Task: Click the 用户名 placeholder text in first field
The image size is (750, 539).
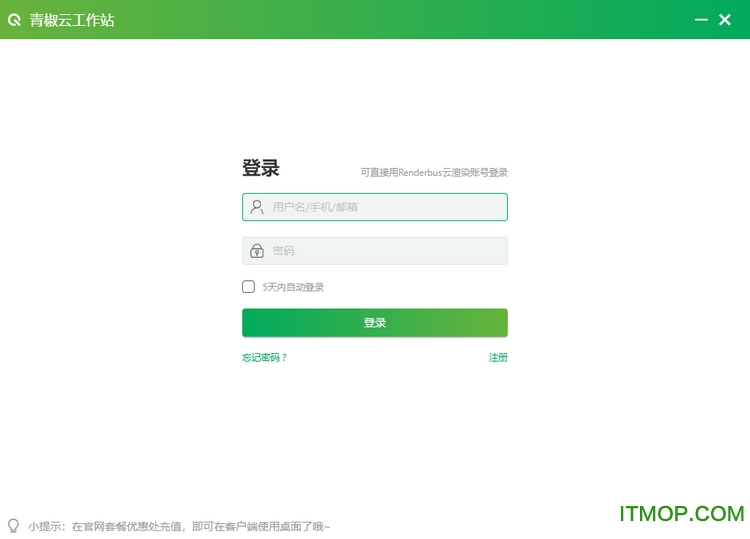Action: [x=315, y=207]
